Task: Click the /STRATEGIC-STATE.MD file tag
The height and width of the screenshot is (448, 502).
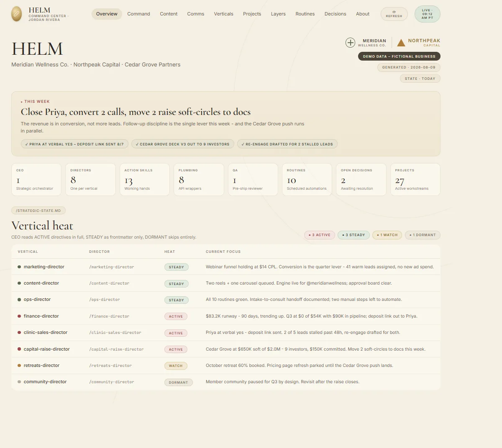Action: tap(38, 211)
